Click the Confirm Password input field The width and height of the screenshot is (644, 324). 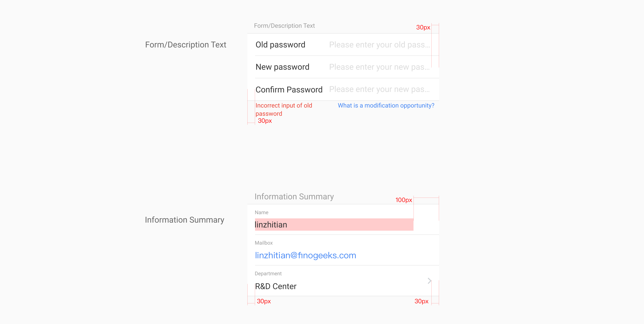[379, 89]
